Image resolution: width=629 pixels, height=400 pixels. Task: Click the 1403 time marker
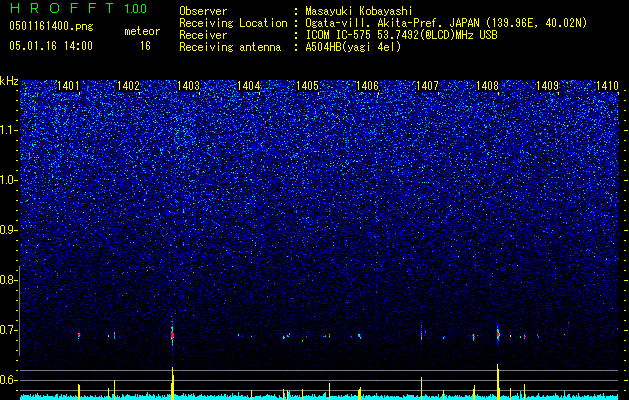(189, 86)
